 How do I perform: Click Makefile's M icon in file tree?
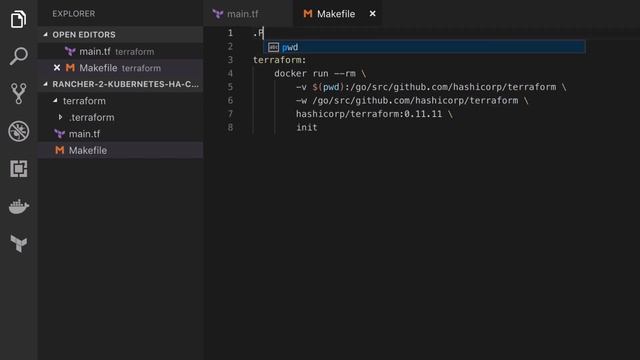click(60, 150)
